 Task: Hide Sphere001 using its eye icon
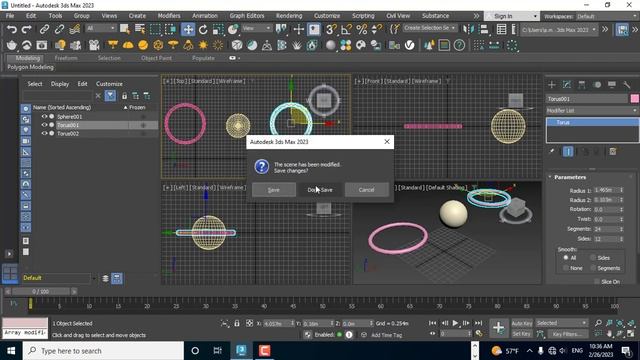pyautogui.click(x=44, y=116)
